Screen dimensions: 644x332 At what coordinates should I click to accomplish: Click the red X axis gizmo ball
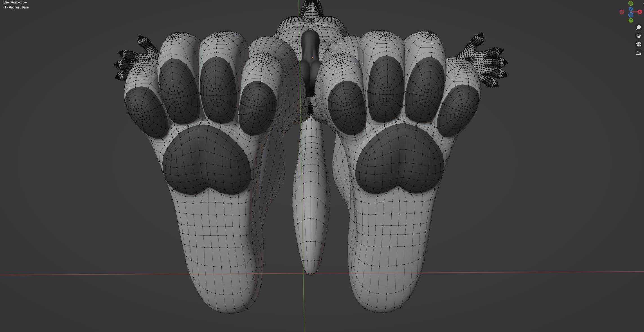[x=640, y=12]
